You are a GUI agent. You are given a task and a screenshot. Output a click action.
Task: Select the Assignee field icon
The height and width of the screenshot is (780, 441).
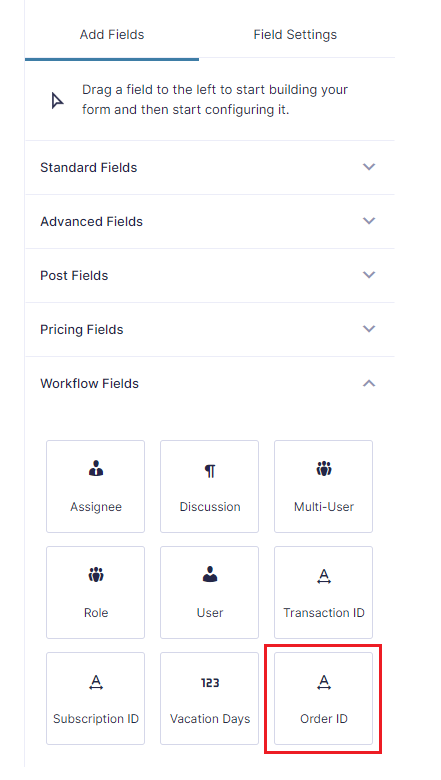click(x=96, y=469)
